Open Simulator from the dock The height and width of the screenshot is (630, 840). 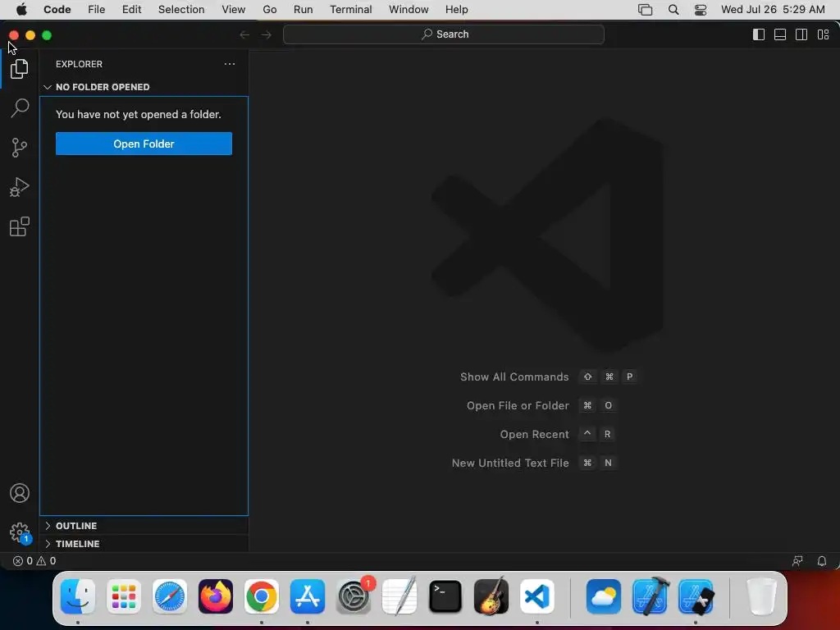(696, 596)
